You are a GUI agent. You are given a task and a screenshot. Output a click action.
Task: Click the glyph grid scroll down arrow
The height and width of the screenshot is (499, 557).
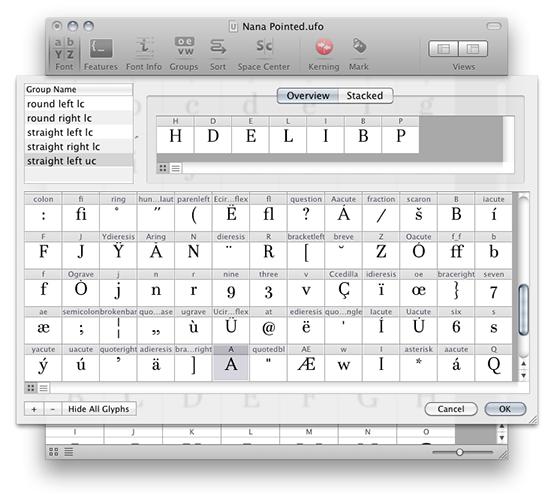click(x=524, y=375)
